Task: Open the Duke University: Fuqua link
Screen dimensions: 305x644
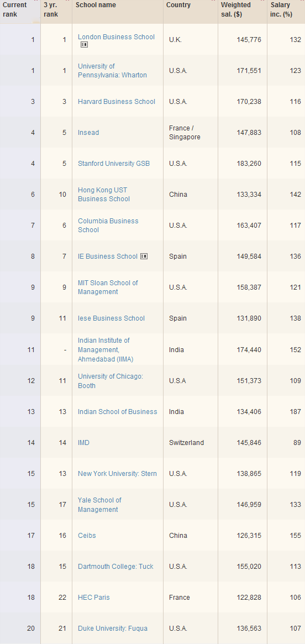Action: click(113, 629)
